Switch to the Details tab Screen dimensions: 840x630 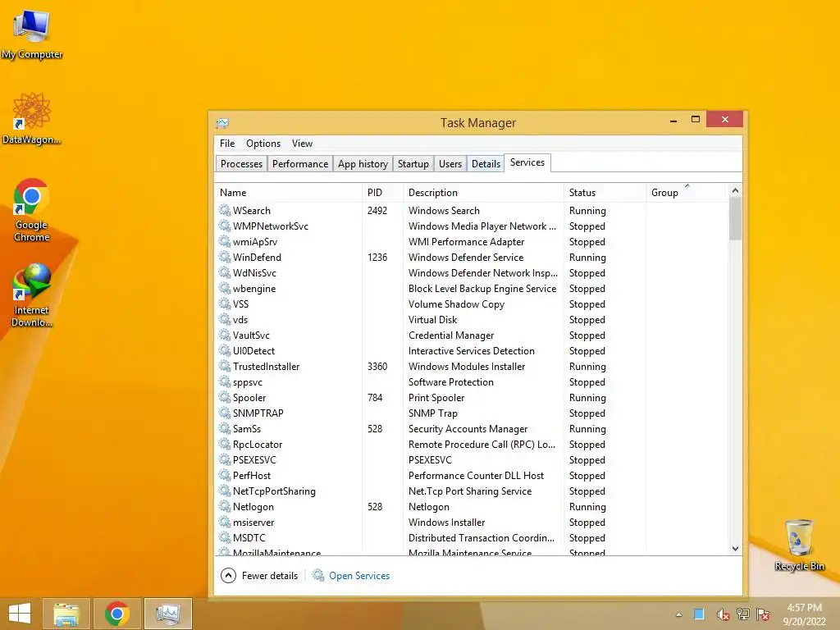pyautogui.click(x=486, y=164)
